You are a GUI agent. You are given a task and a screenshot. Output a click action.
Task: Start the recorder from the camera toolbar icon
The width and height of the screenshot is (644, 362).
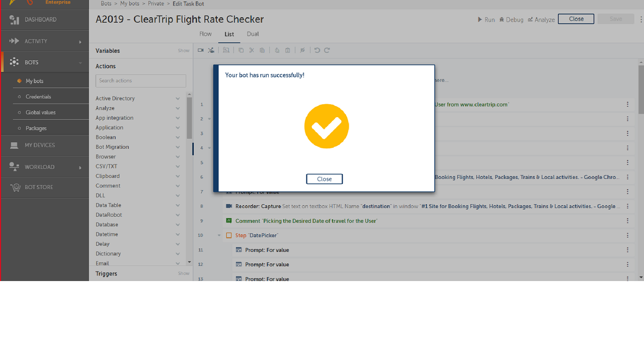pyautogui.click(x=201, y=50)
